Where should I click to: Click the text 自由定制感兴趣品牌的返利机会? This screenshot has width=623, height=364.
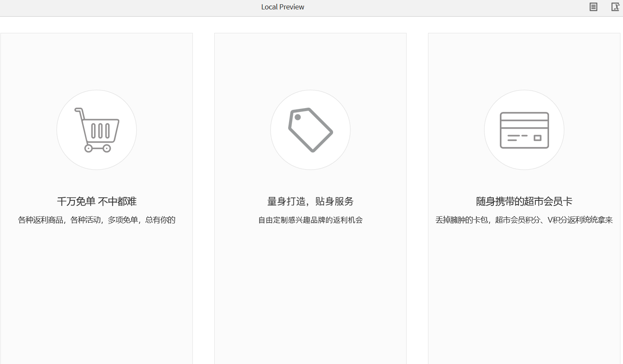point(310,220)
